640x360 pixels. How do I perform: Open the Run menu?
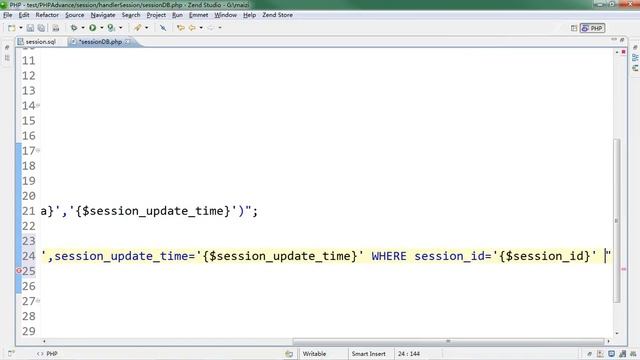click(x=177, y=15)
